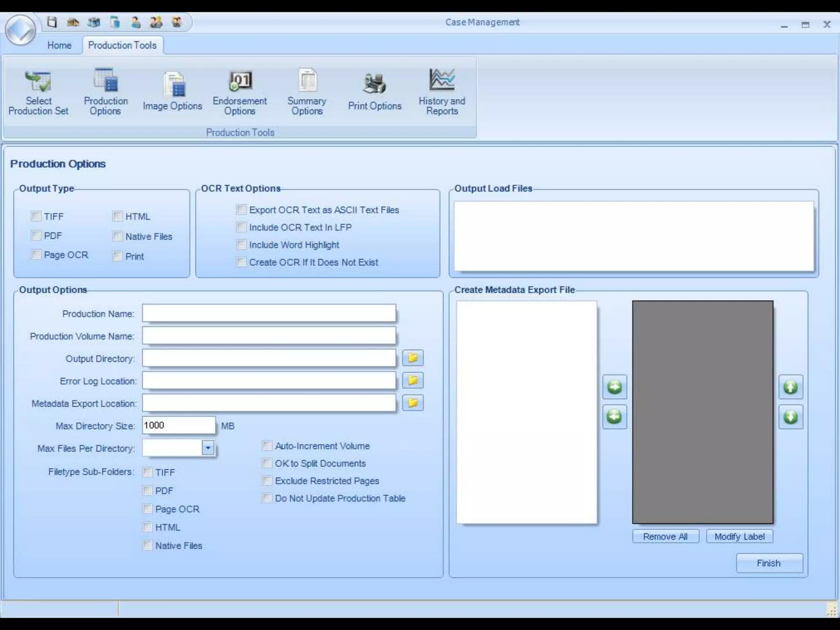Browse for Output Directory folder icon

point(413,358)
